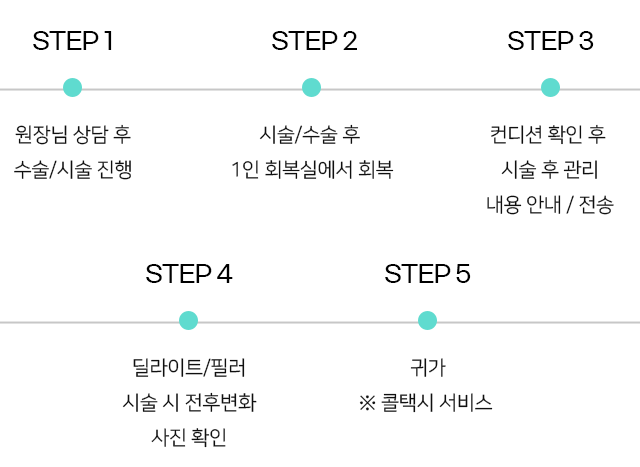The height and width of the screenshot is (467, 640).
Task: Select the STEP 5 heading
Action: [427, 274]
